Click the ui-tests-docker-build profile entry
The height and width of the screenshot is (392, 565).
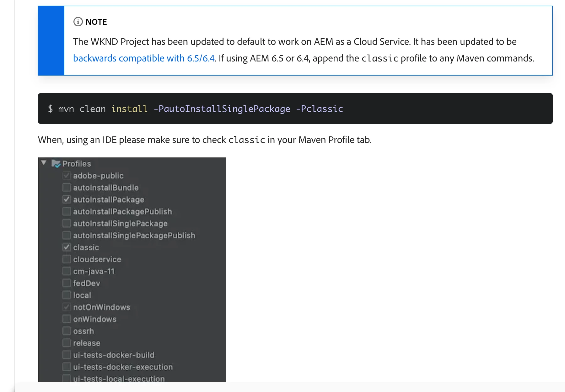click(114, 355)
